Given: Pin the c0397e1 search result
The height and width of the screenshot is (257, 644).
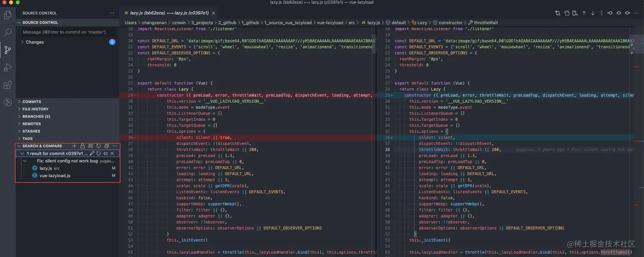Looking at the screenshot, I should (x=105, y=154).
